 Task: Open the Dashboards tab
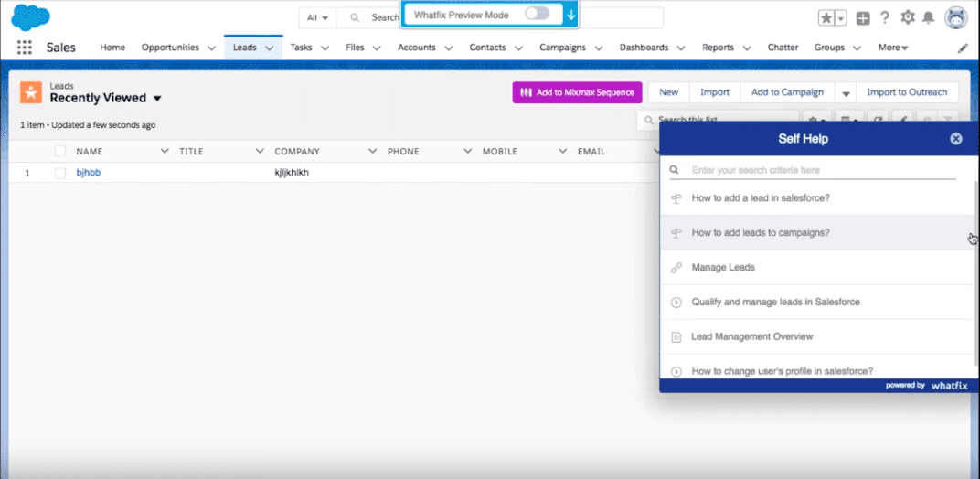pyautogui.click(x=644, y=48)
